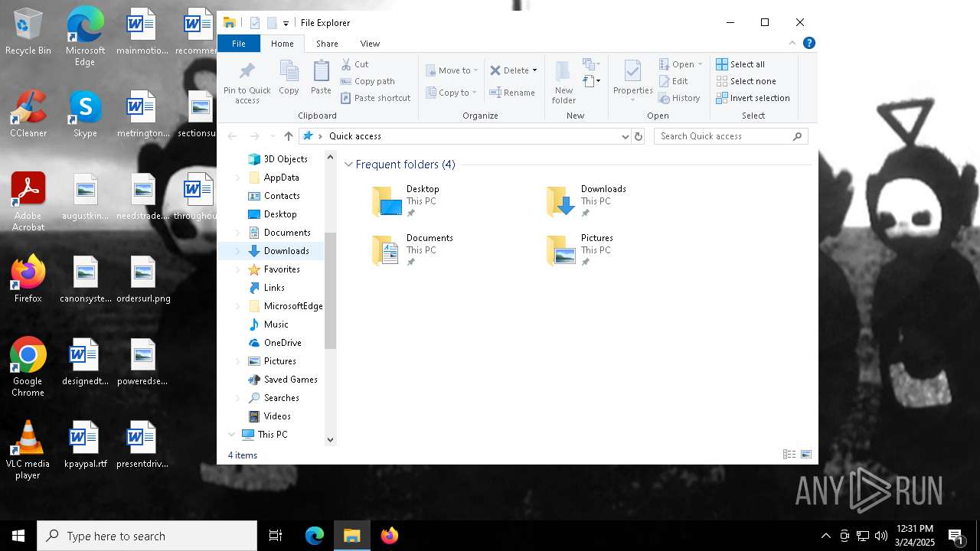This screenshot has height=551, width=980.
Task: Collapse the This PC tree node
Action: [x=231, y=435]
